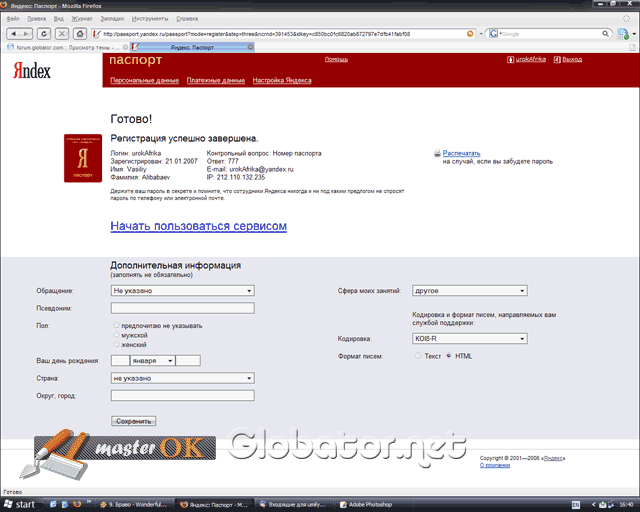
Task: Click Firefox quick launch icon in taskbar
Action: [x=77, y=504]
